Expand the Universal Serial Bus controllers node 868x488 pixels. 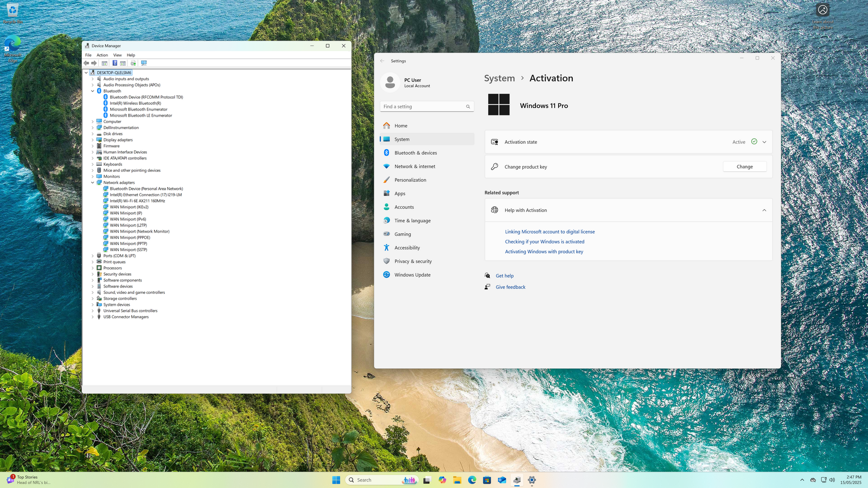click(x=93, y=311)
